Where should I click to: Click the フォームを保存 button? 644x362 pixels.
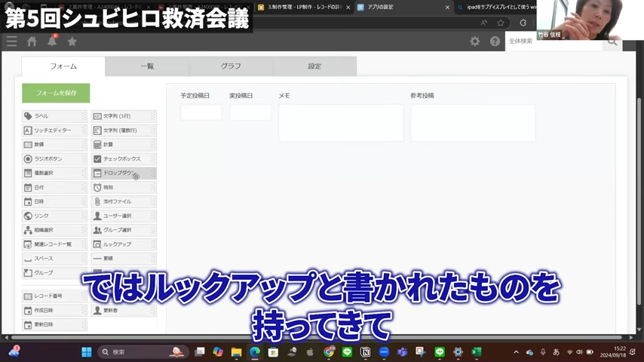click(x=56, y=94)
